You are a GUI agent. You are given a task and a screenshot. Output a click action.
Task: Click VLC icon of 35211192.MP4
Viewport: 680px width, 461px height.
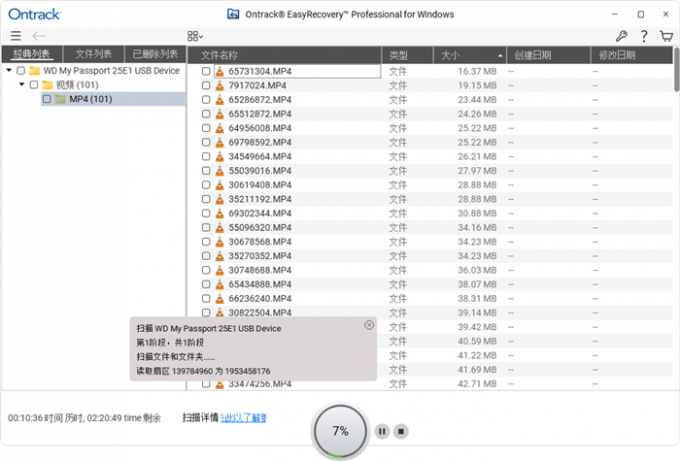click(220, 199)
